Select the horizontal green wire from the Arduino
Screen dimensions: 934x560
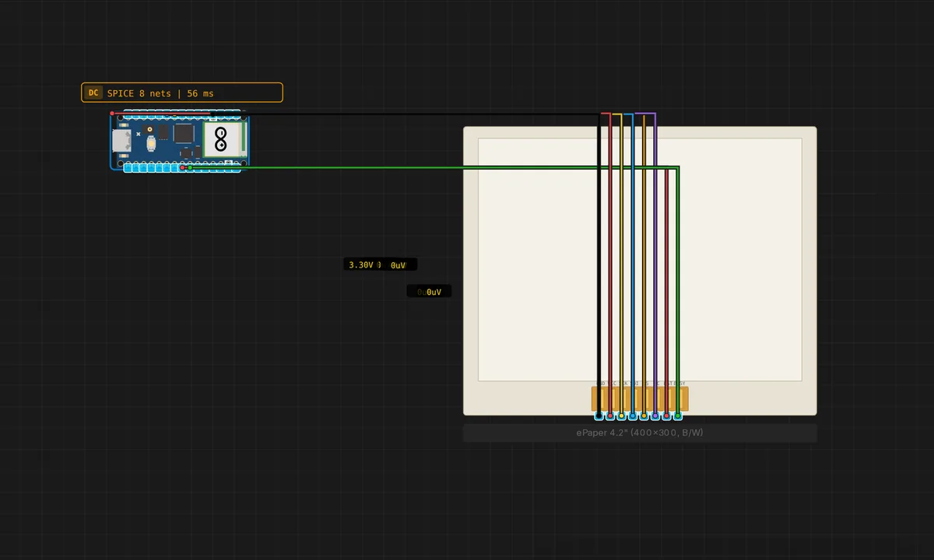coord(433,167)
